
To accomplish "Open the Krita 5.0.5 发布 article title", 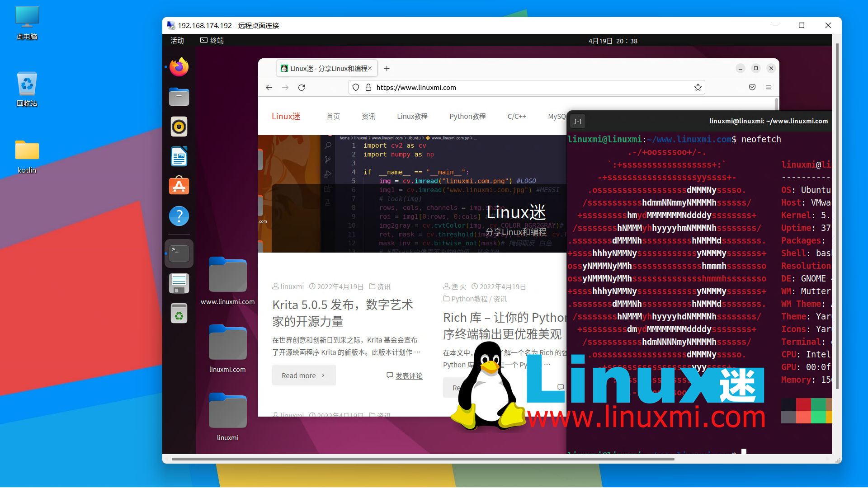I will tap(343, 313).
